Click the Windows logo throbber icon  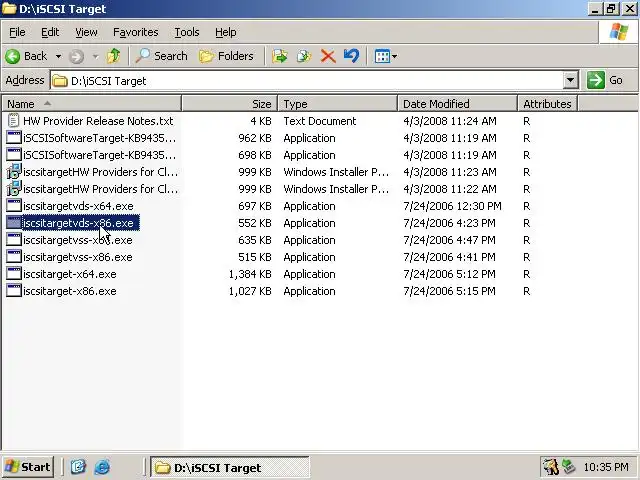(619, 32)
